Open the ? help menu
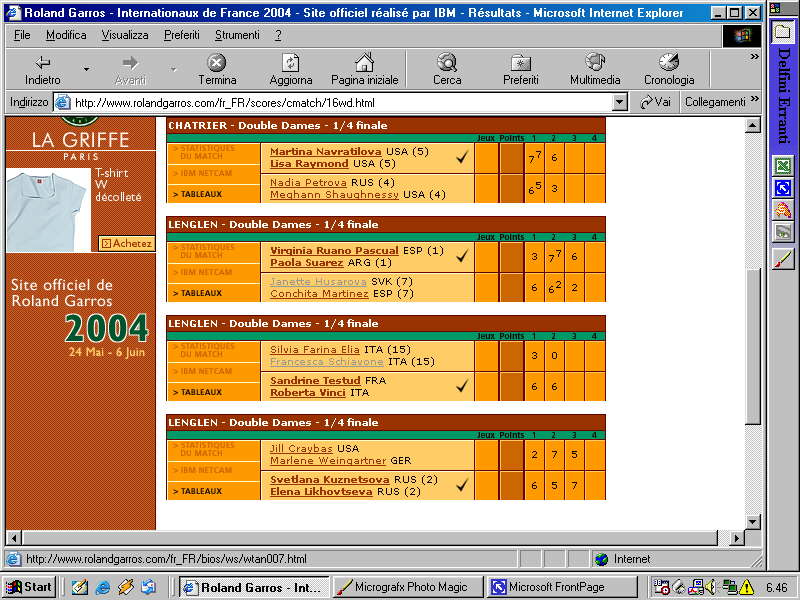800x600 pixels. click(x=278, y=35)
